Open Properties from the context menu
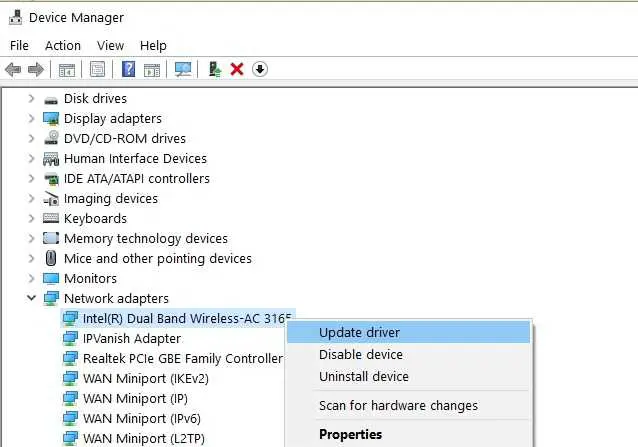This screenshot has width=638, height=447. pos(409,434)
